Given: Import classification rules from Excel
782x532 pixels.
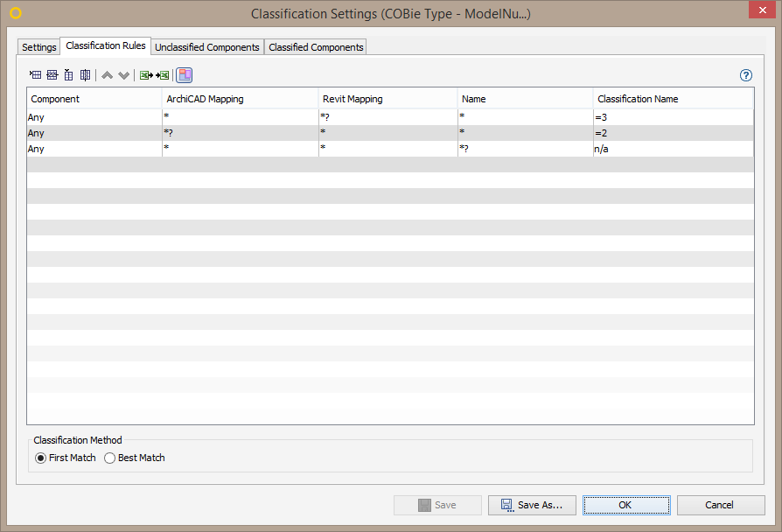Looking at the screenshot, I should (x=162, y=75).
